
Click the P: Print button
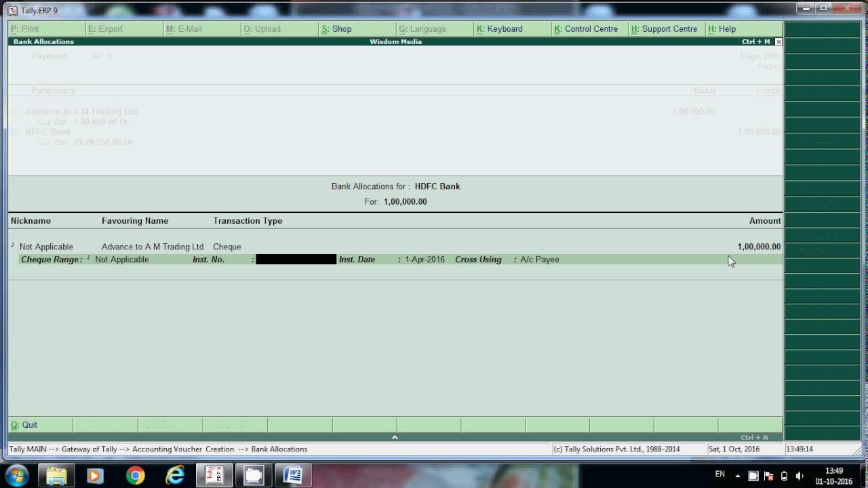[47, 29]
